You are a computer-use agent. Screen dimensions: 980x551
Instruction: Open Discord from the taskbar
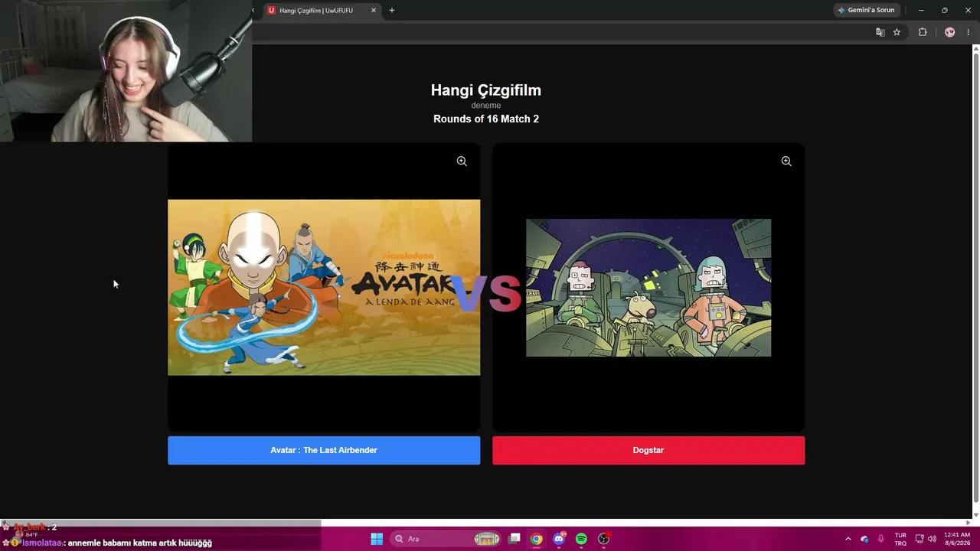coord(559,539)
